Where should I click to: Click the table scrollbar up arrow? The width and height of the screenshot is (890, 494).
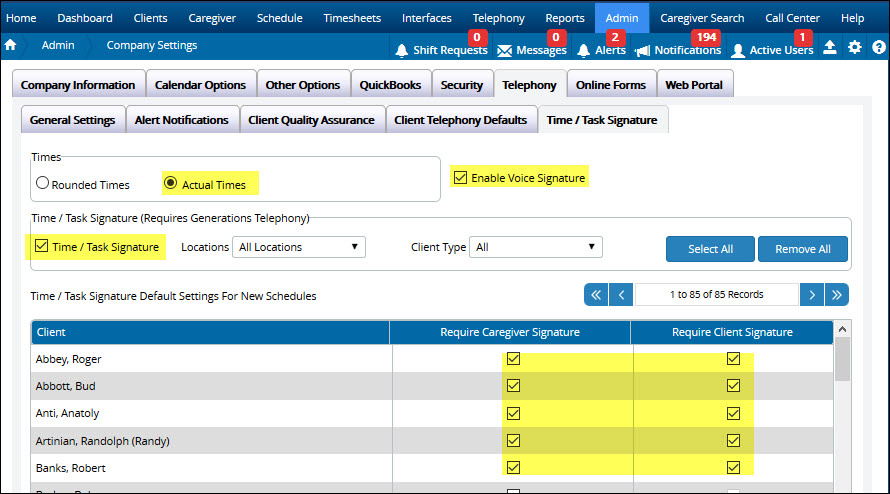(x=842, y=329)
